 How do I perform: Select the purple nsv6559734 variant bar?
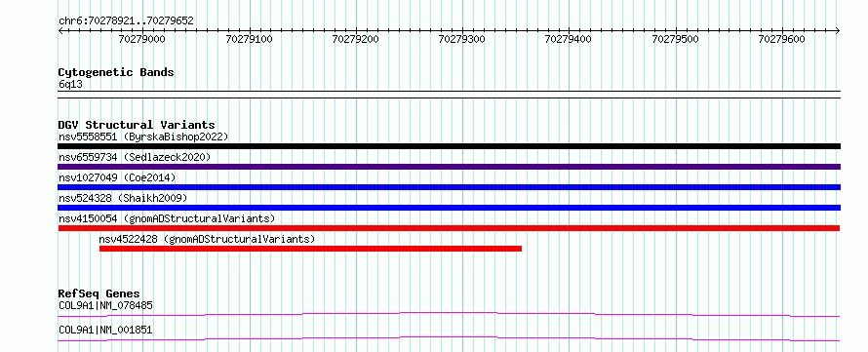449,167
